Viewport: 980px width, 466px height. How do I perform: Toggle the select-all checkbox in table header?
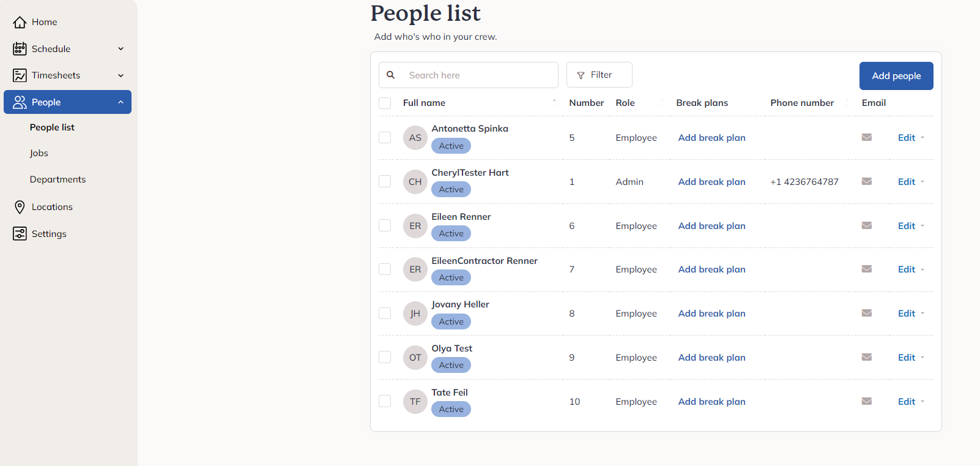point(385,103)
